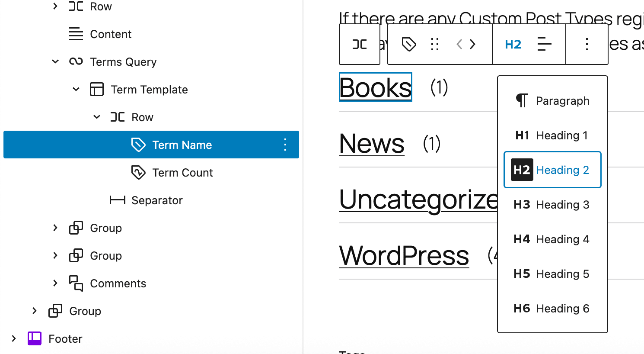Open the H2 heading level dropdown
Image resolution: width=644 pixels, height=354 pixels.
click(513, 44)
